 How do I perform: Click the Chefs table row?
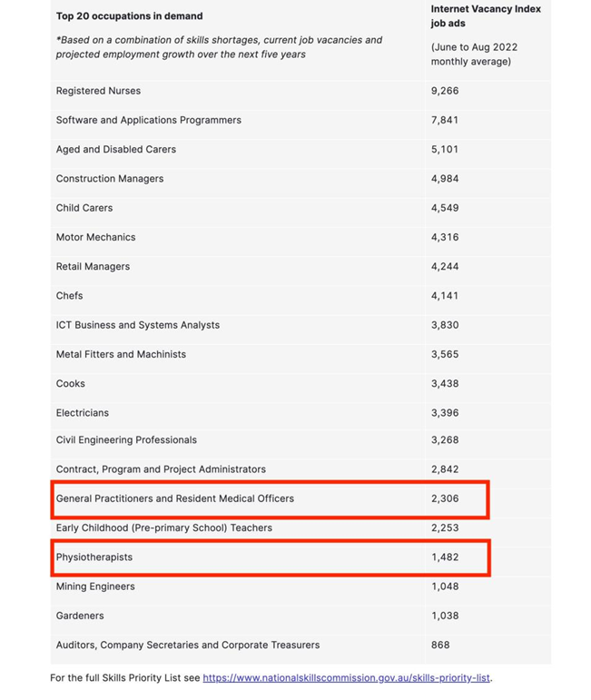(x=300, y=296)
